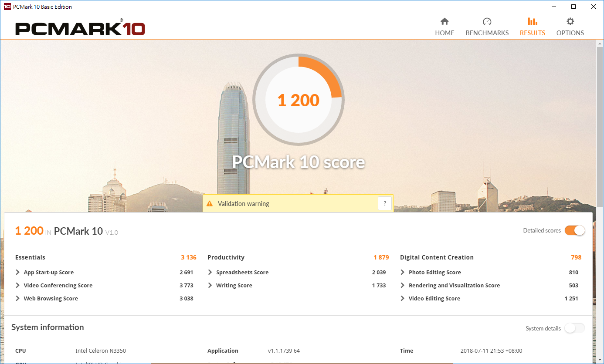Select the RESULTS bar chart icon
604x364 pixels.
533,21
